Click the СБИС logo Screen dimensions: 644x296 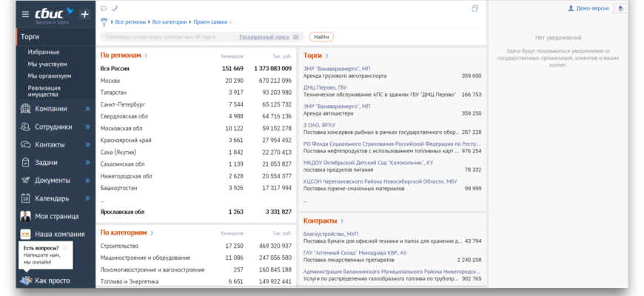54,14
